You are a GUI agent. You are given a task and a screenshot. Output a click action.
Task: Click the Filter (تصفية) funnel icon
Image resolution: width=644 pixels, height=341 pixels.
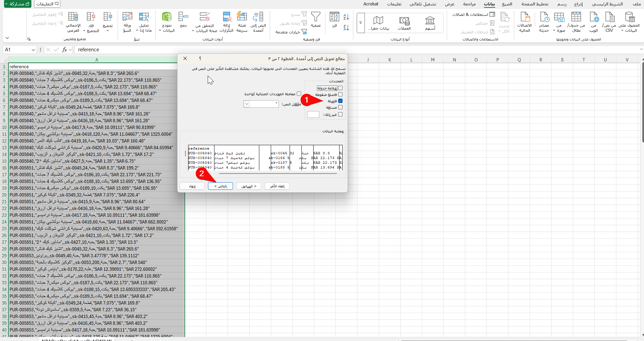point(316,18)
